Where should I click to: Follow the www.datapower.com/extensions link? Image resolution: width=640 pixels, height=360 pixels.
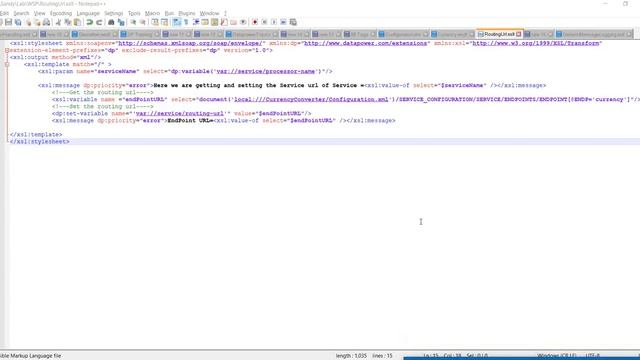coord(366,43)
